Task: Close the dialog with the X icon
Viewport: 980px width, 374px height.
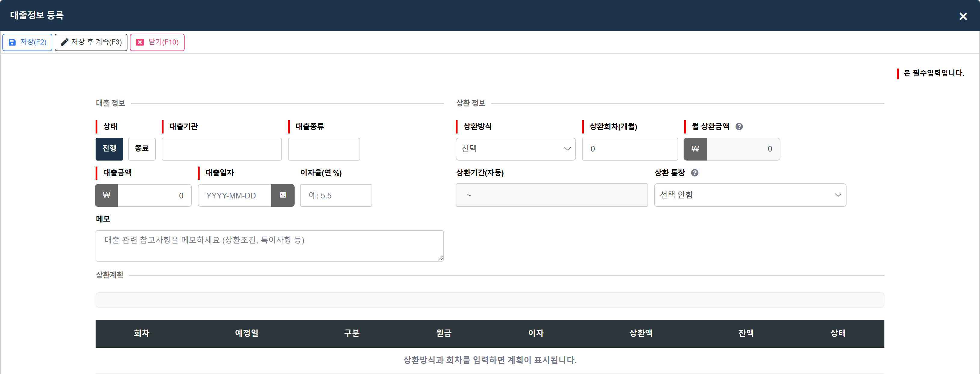Action: [963, 16]
